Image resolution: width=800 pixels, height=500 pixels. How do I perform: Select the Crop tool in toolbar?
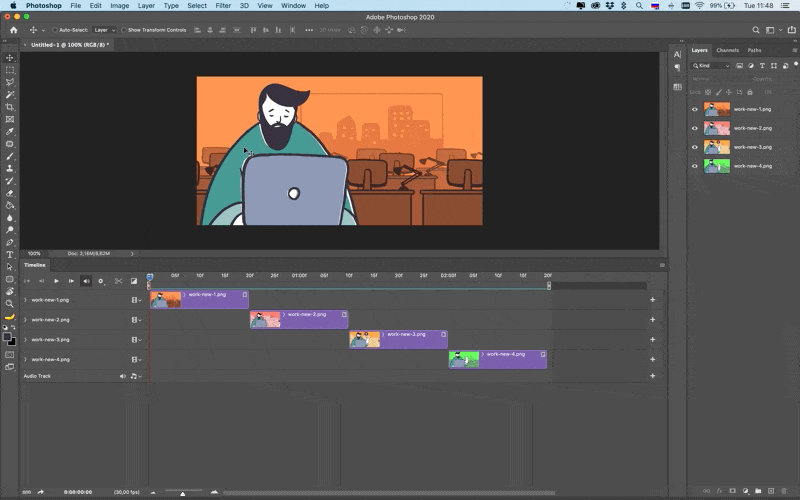(x=10, y=107)
